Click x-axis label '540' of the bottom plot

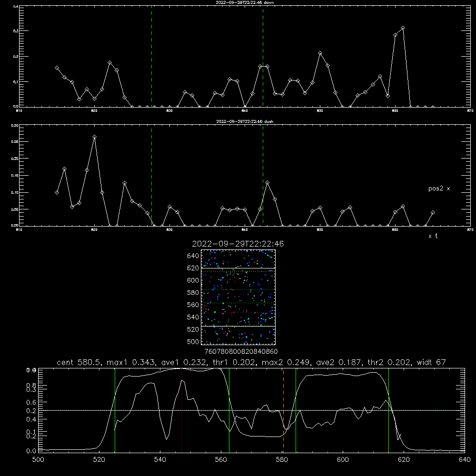pos(160,460)
